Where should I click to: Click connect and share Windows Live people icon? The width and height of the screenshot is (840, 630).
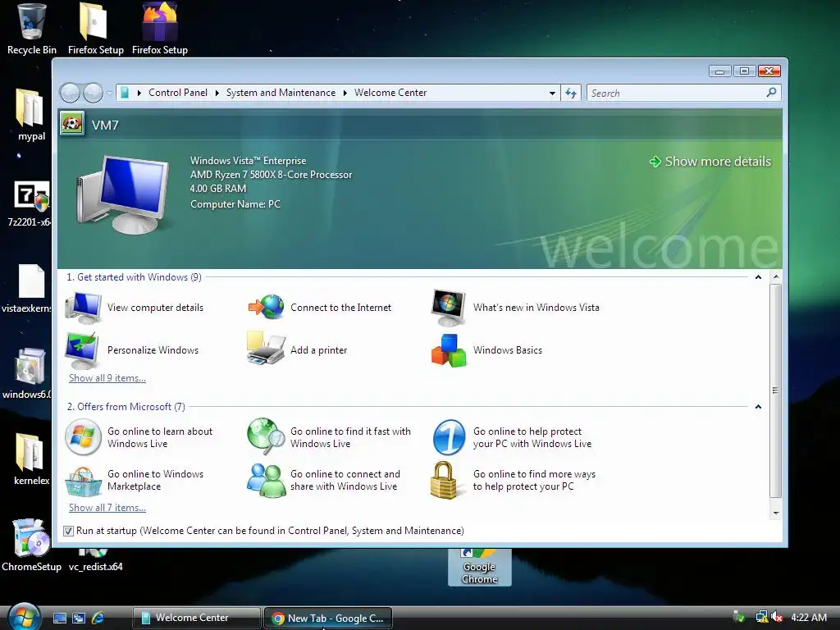(x=267, y=480)
